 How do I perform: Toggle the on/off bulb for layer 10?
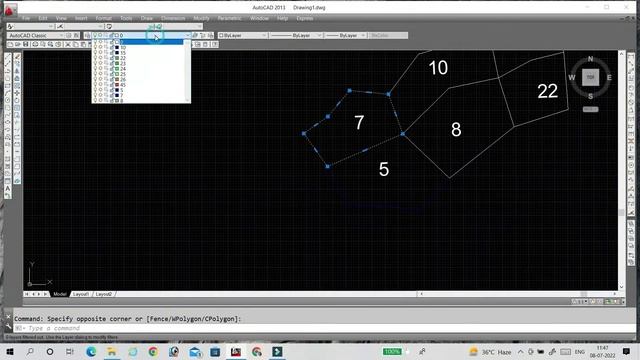point(96,47)
